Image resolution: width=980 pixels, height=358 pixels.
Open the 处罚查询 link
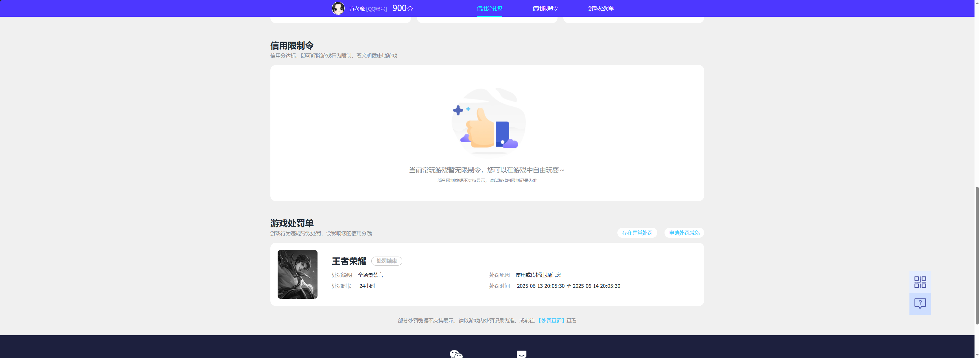tap(551, 321)
